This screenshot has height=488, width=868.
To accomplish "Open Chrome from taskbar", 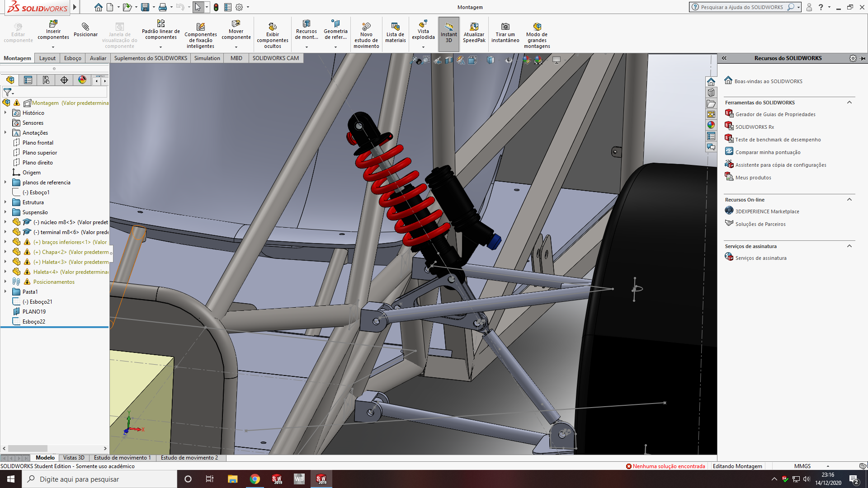I will (x=255, y=479).
